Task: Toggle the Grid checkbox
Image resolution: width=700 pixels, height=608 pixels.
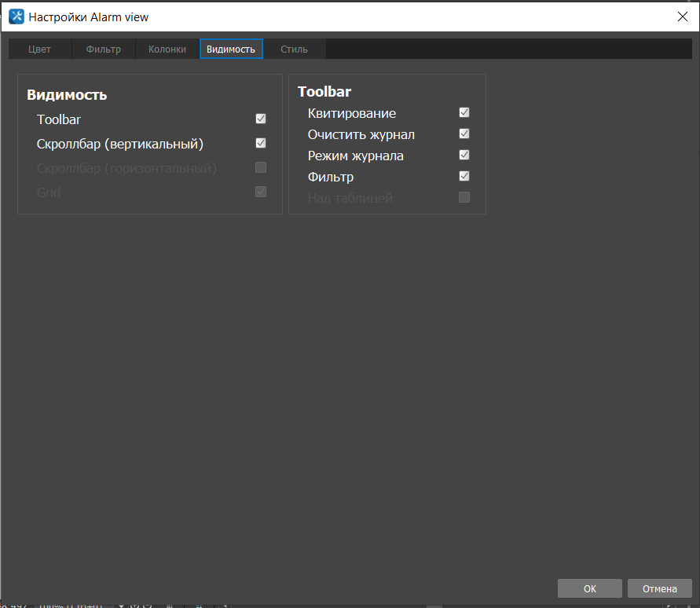Action: coord(261,192)
